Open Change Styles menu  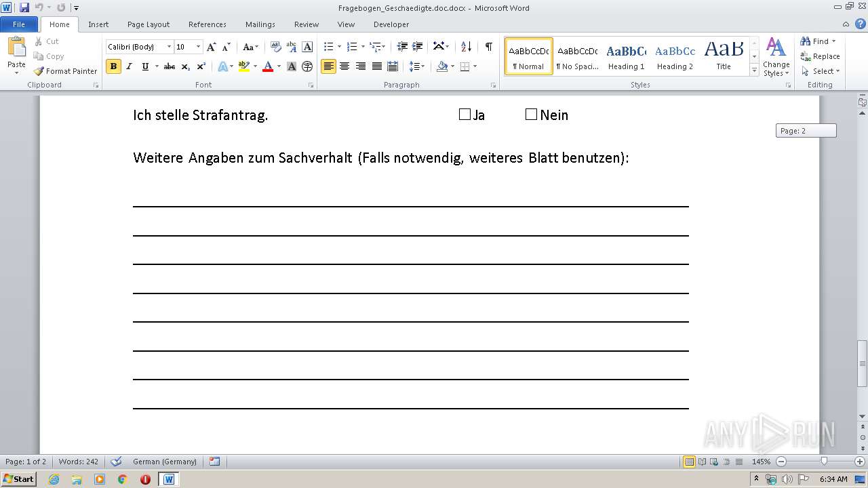point(776,58)
